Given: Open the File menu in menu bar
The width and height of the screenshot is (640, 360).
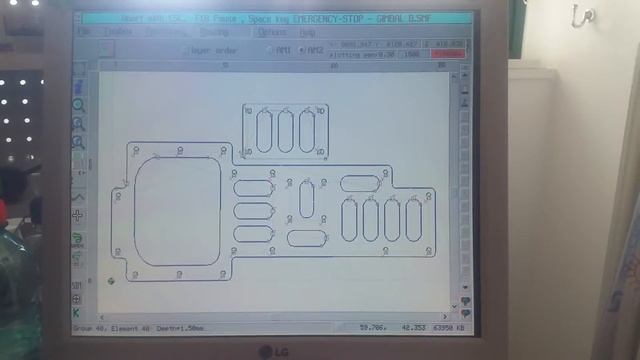Looking at the screenshot, I should pyautogui.click(x=84, y=31).
